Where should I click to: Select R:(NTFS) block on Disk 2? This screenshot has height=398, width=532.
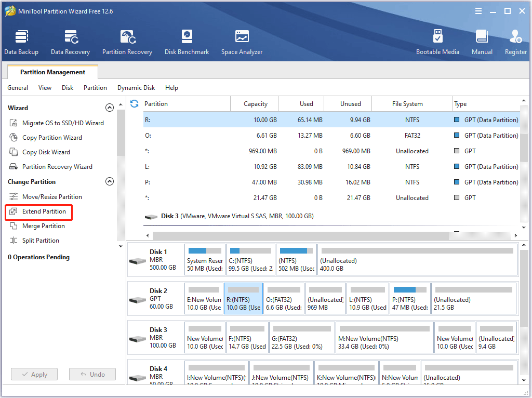243,299
